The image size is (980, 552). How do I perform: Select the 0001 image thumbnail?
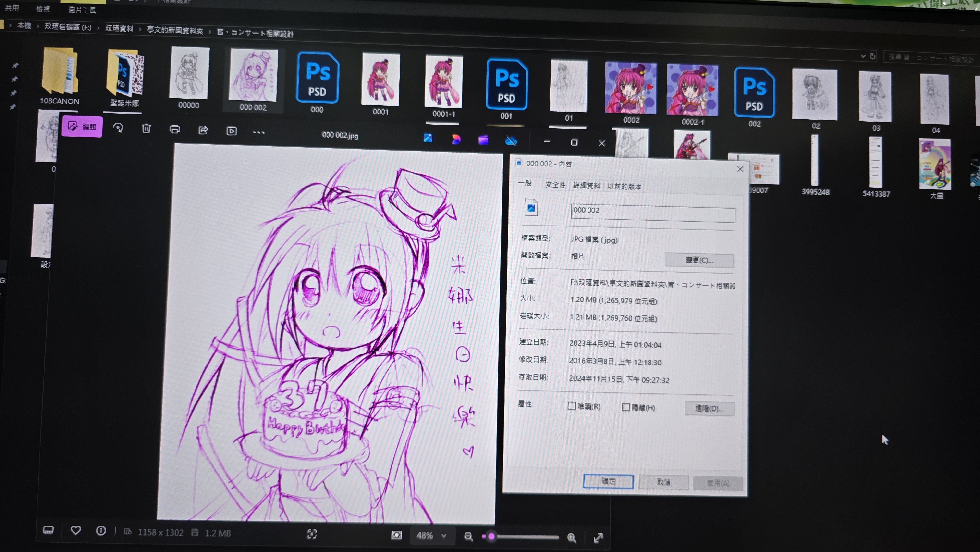380,84
